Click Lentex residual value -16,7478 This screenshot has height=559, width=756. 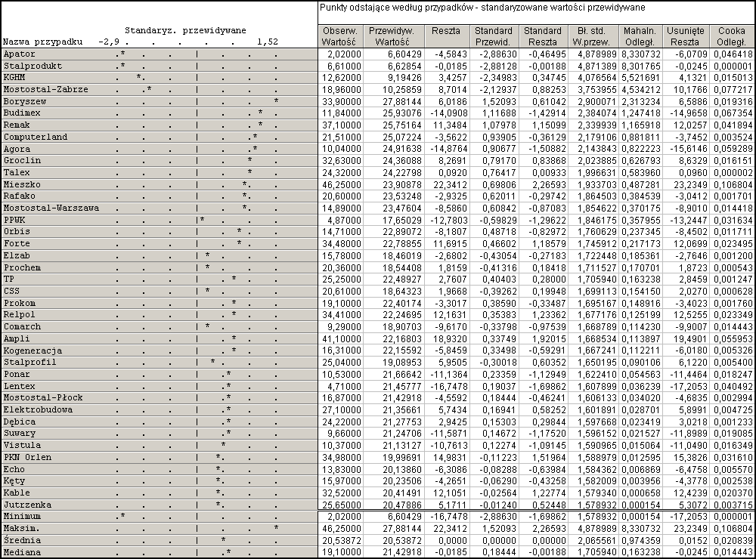(447, 387)
